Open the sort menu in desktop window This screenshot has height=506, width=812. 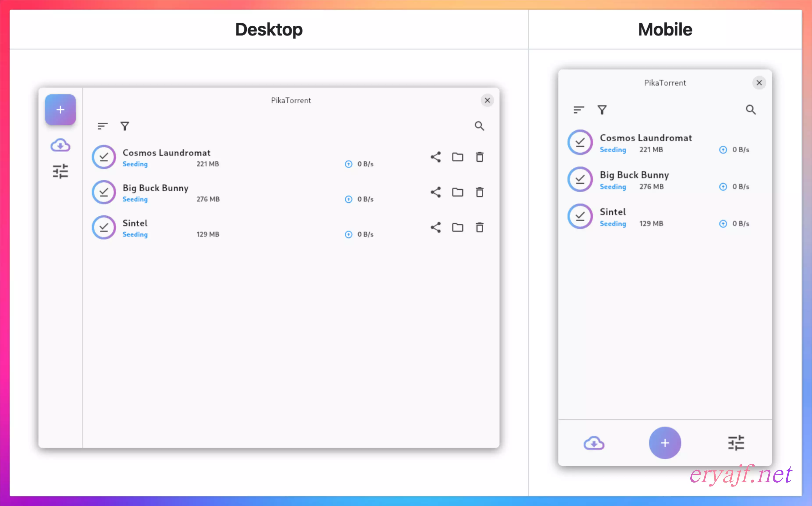click(x=102, y=126)
